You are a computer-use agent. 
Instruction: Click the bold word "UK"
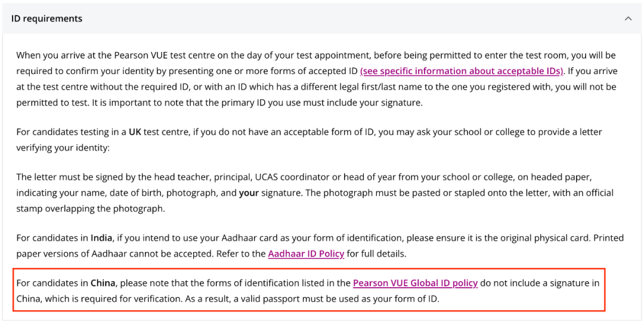[135, 132]
